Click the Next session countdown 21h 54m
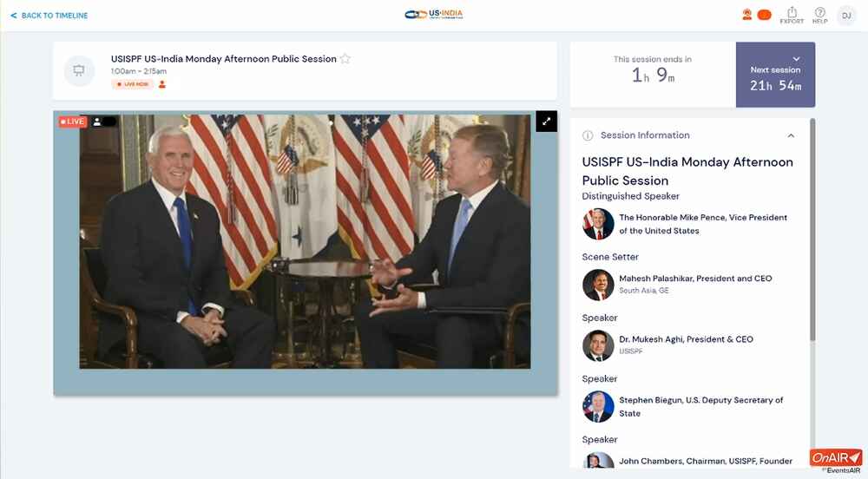 tap(775, 86)
